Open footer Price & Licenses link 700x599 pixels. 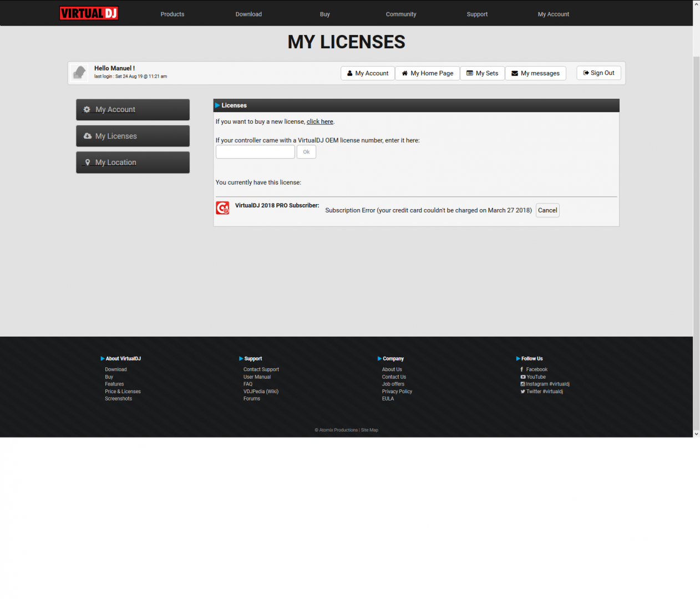point(123,392)
